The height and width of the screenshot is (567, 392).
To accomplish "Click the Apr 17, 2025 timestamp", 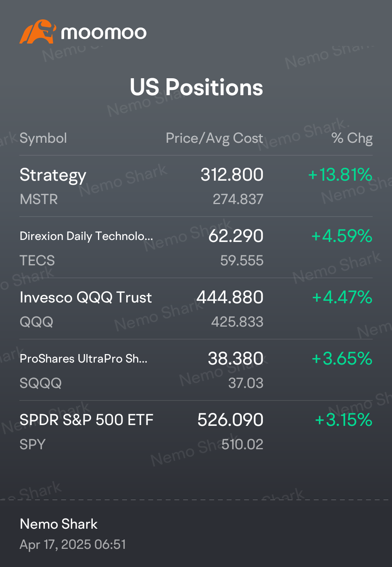I will [x=73, y=545].
